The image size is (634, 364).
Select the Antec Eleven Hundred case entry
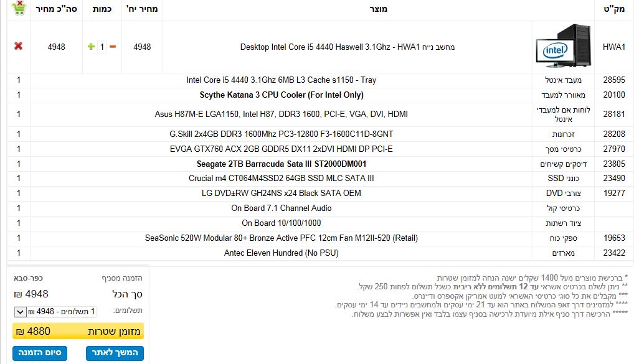click(281, 253)
